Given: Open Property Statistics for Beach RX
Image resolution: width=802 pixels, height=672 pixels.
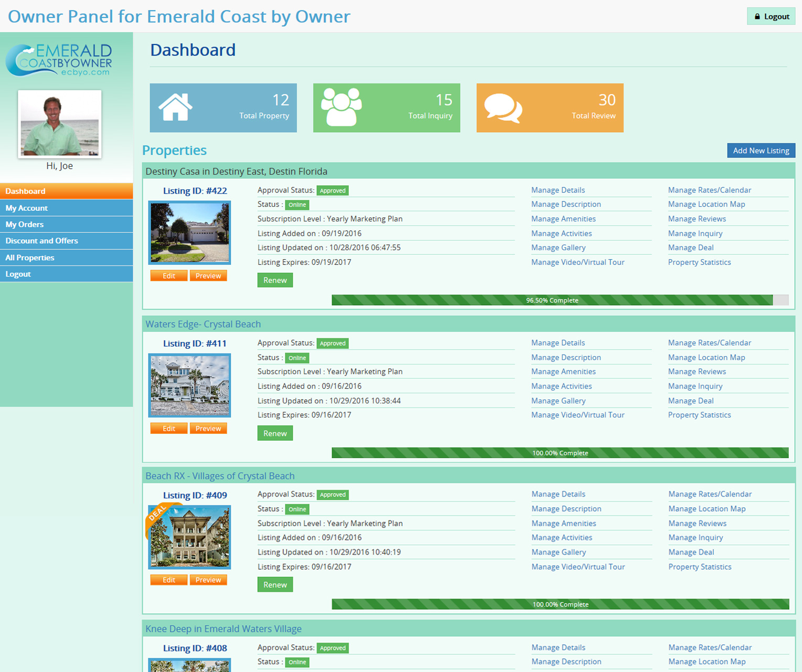Looking at the screenshot, I should pos(700,567).
